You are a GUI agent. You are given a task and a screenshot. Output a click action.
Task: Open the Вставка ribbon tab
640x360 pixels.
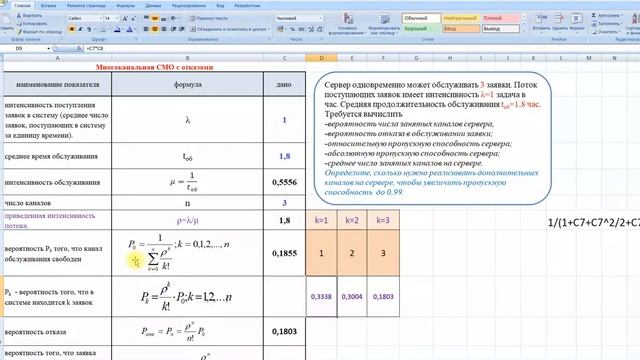point(49,6)
